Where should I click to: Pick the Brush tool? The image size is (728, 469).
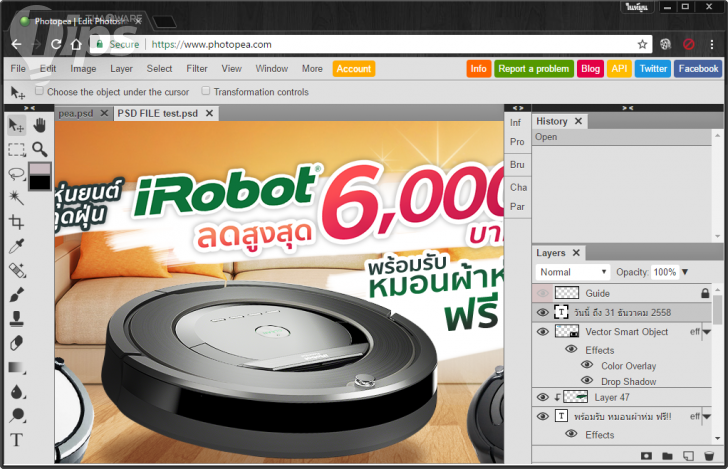pos(17,294)
